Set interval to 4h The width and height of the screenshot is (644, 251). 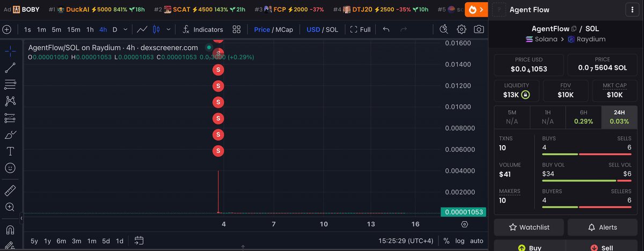pos(103,30)
